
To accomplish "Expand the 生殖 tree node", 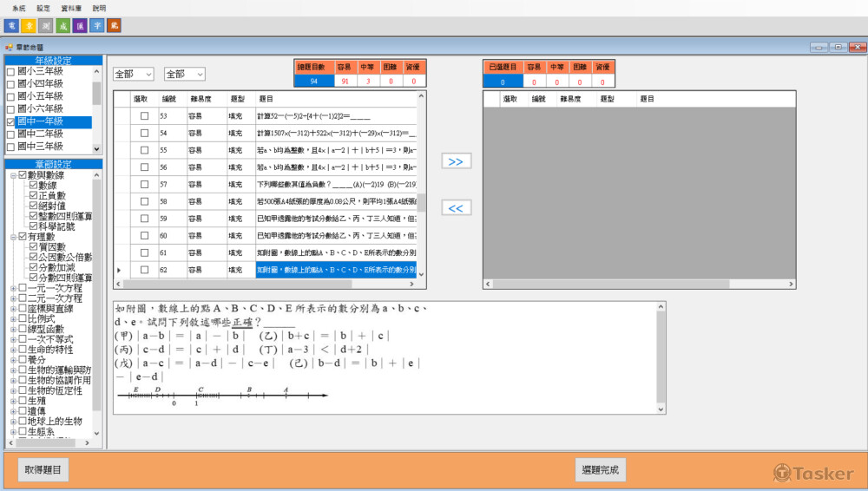I will (x=13, y=400).
